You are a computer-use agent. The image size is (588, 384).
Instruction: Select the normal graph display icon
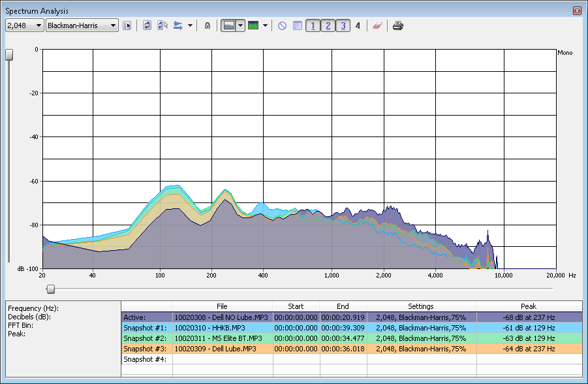(229, 25)
